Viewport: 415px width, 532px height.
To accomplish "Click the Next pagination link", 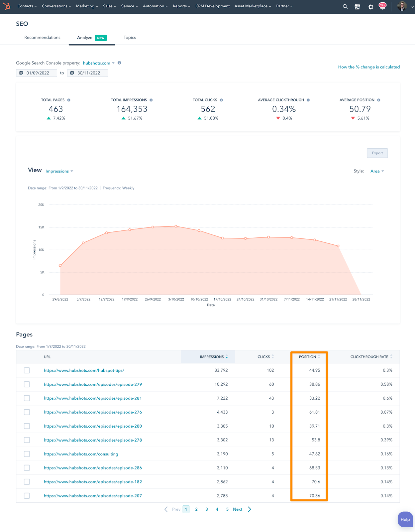I will [x=238, y=509].
